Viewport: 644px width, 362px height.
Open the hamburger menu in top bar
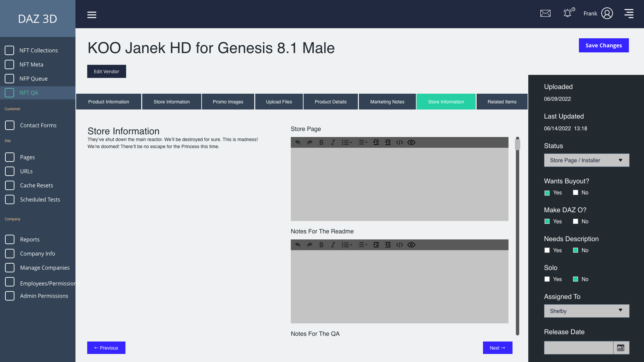92,15
